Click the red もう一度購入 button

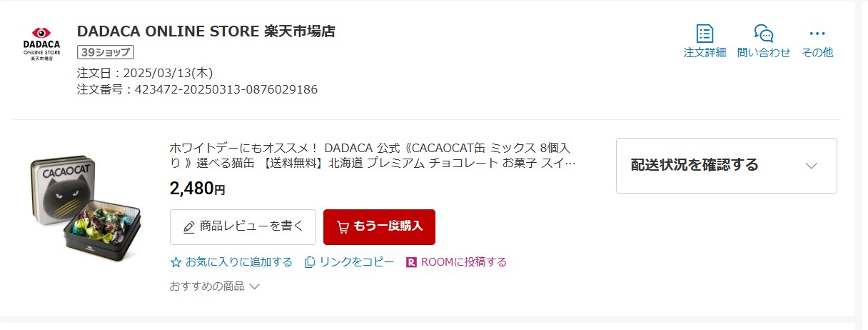tap(379, 227)
